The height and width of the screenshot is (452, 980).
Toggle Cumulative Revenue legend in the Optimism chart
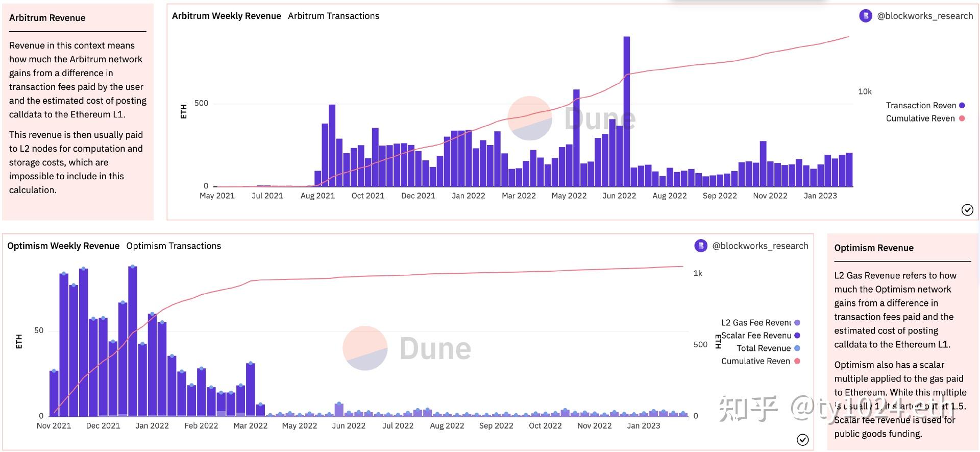click(761, 361)
